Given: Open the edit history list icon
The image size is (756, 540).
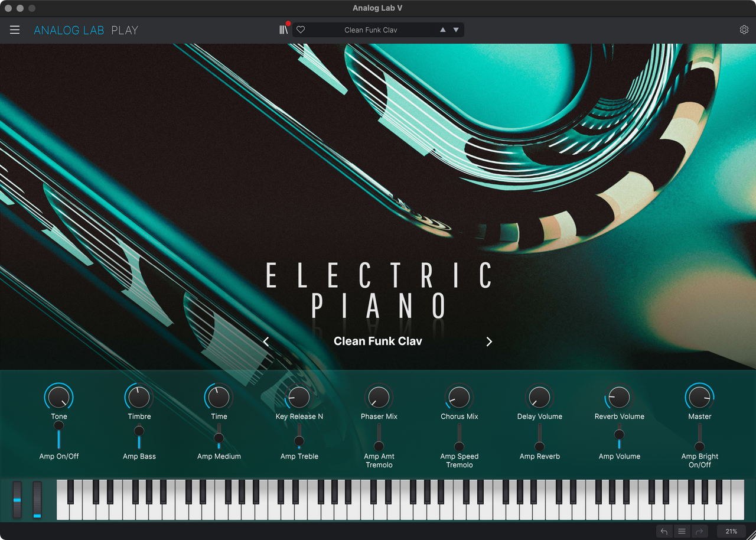Looking at the screenshot, I should 682,531.
